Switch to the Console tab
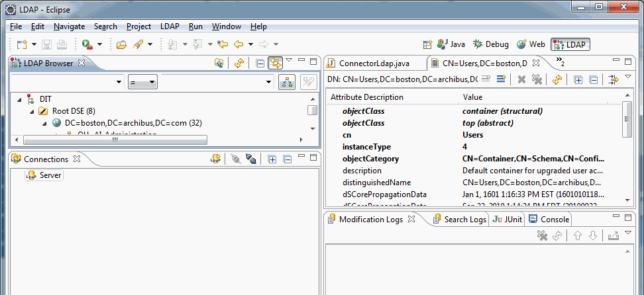The image size is (644, 295). pyautogui.click(x=549, y=220)
